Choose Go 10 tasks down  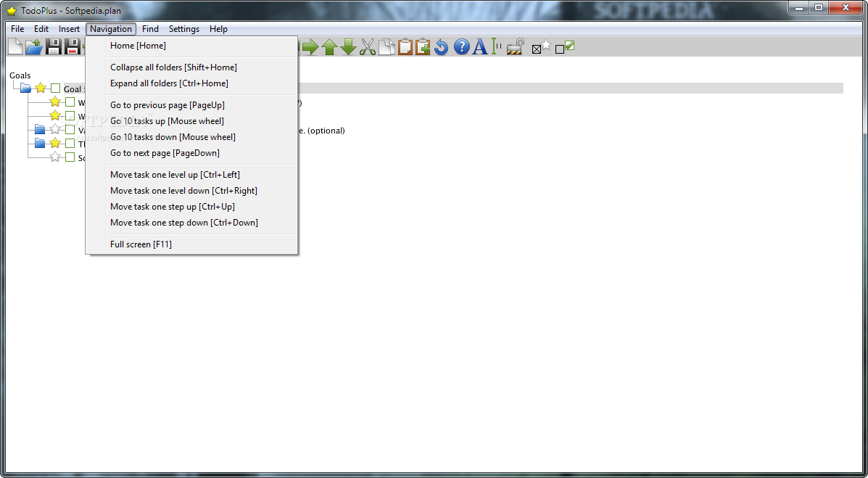tap(191, 137)
